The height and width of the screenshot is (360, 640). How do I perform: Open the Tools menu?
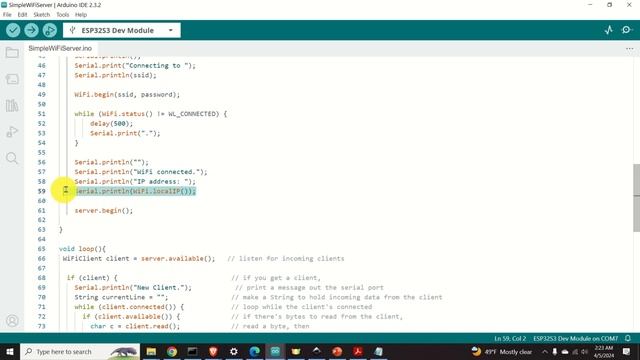point(62,15)
